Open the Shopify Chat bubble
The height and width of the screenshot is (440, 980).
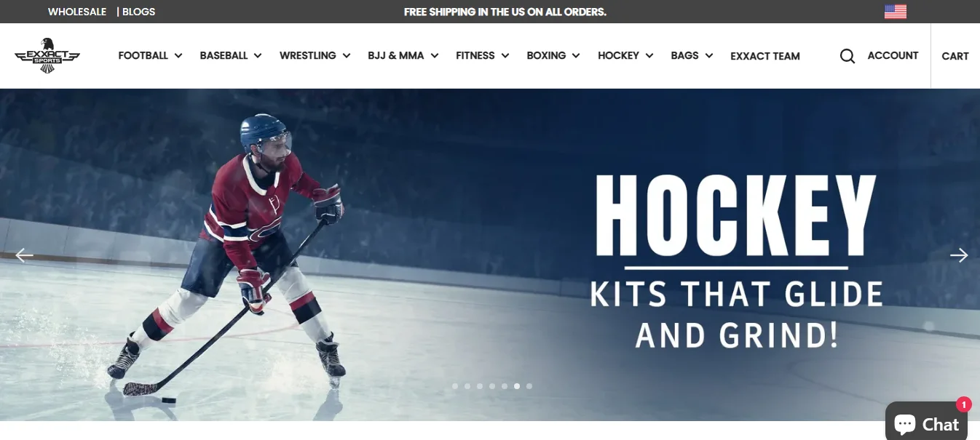point(926,423)
